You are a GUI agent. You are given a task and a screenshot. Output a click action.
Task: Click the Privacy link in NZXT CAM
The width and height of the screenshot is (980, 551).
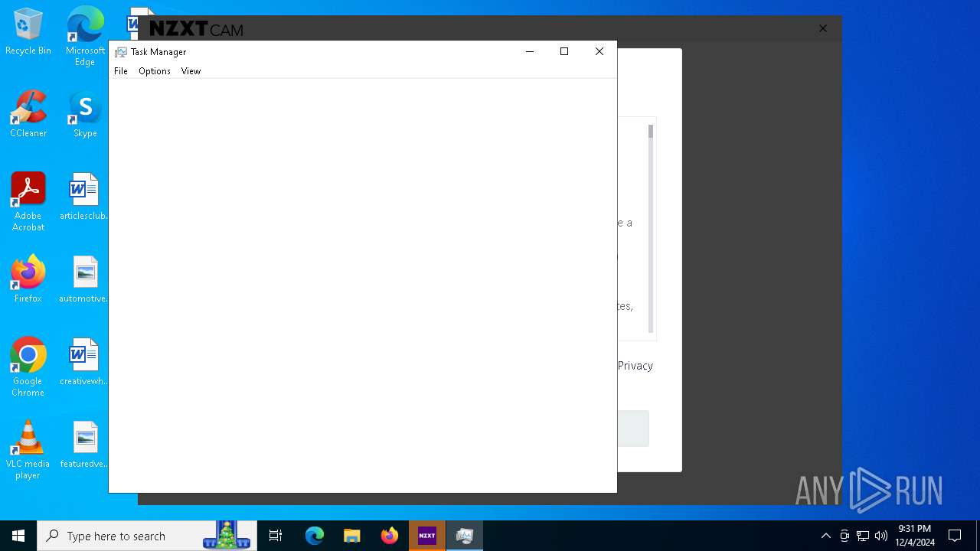tap(635, 366)
